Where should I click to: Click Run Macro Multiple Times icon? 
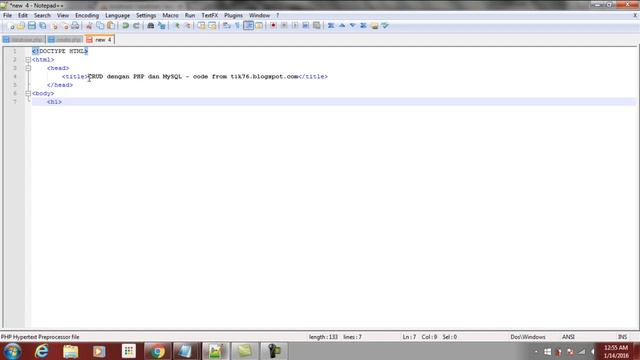click(305, 26)
